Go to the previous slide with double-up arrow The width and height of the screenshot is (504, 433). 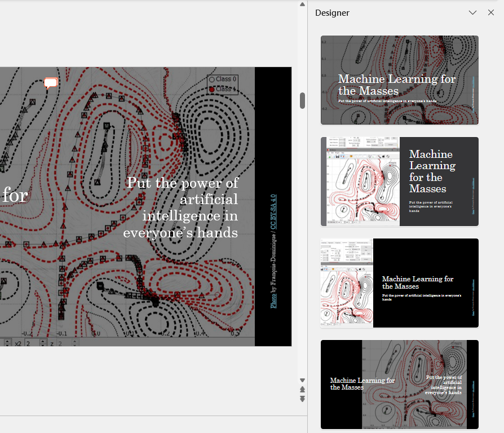[x=302, y=390]
